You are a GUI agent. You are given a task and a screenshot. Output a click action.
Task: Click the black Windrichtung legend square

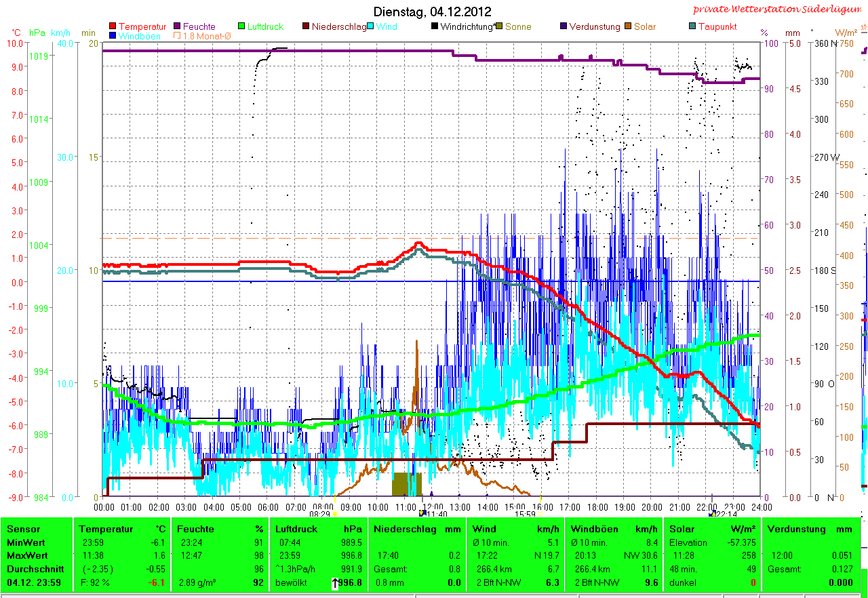pyautogui.click(x=435, y=27)
